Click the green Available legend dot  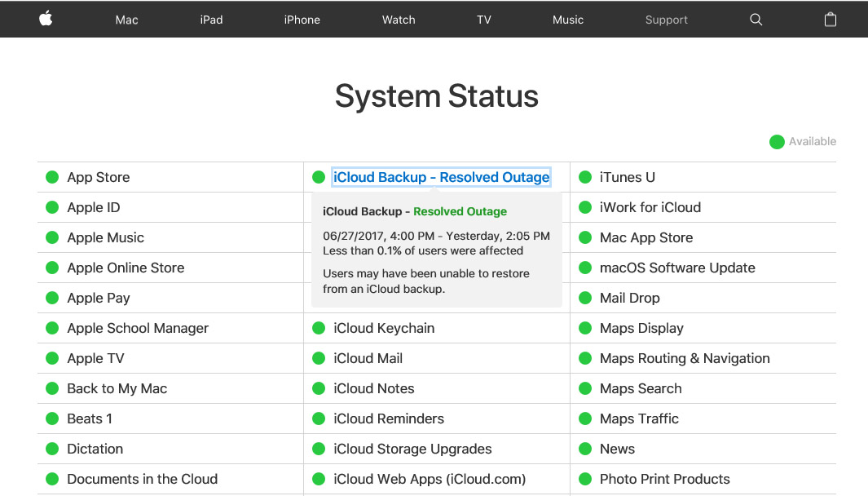click(777, 142)
